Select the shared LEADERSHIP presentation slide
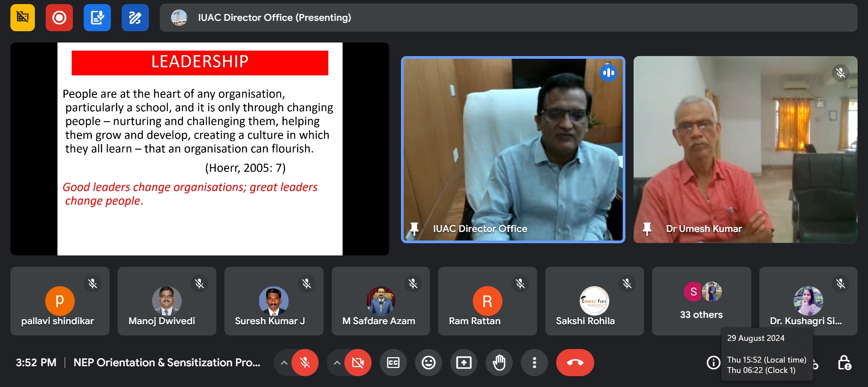The image size is (868, 387). click(x=200, y=149)
